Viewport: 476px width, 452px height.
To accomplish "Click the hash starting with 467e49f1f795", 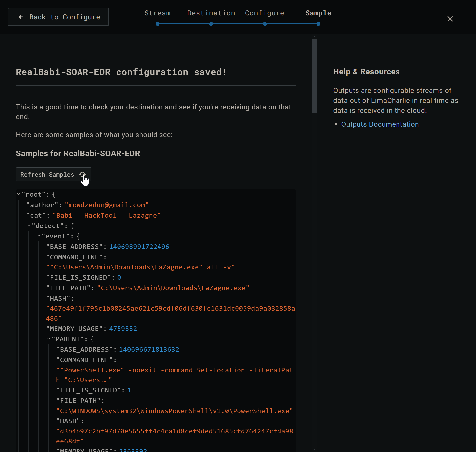I will click(x=170, y=313).
